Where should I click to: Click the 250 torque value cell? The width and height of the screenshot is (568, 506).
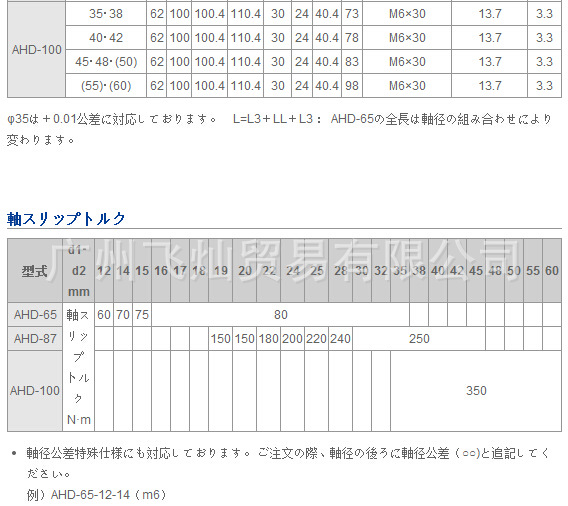point(419,339)
